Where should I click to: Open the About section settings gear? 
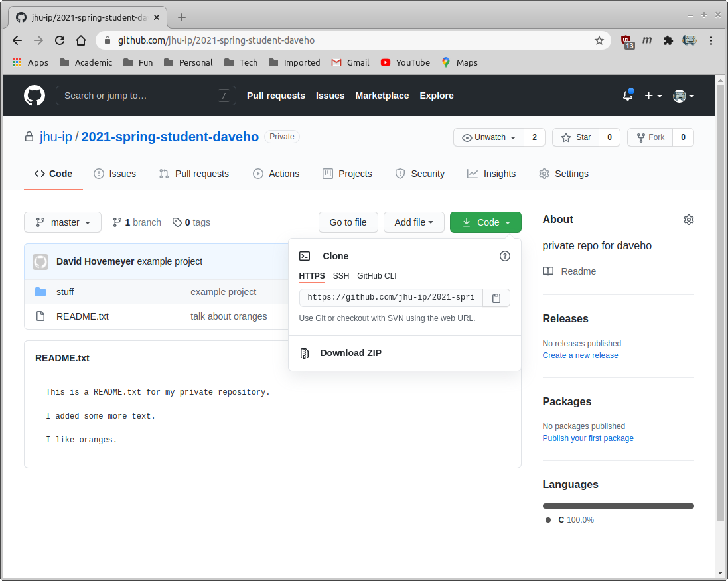pos(688,219)
